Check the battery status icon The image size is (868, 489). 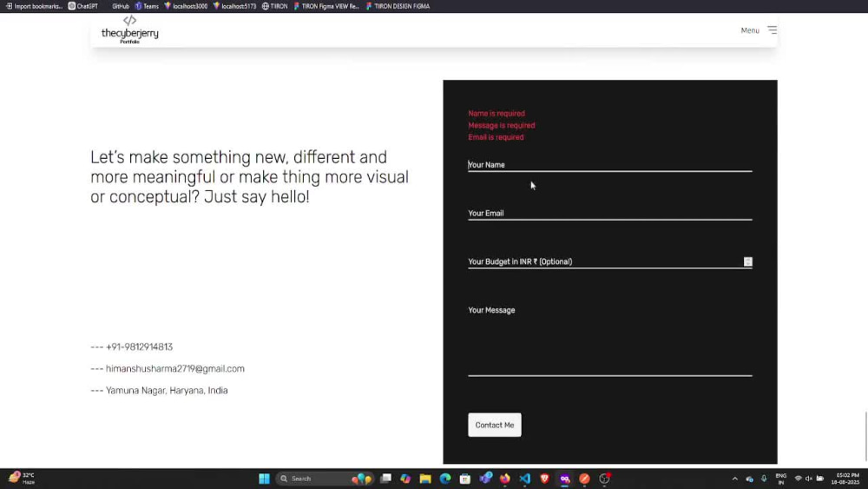tap(820, 479)
